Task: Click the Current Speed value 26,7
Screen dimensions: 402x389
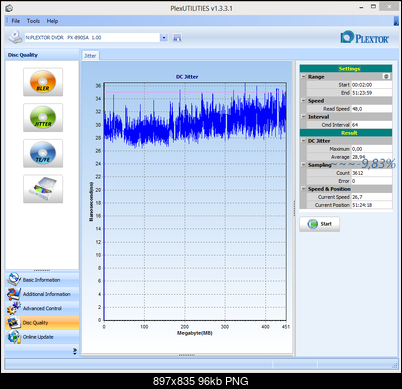Action: click(372, 197)
